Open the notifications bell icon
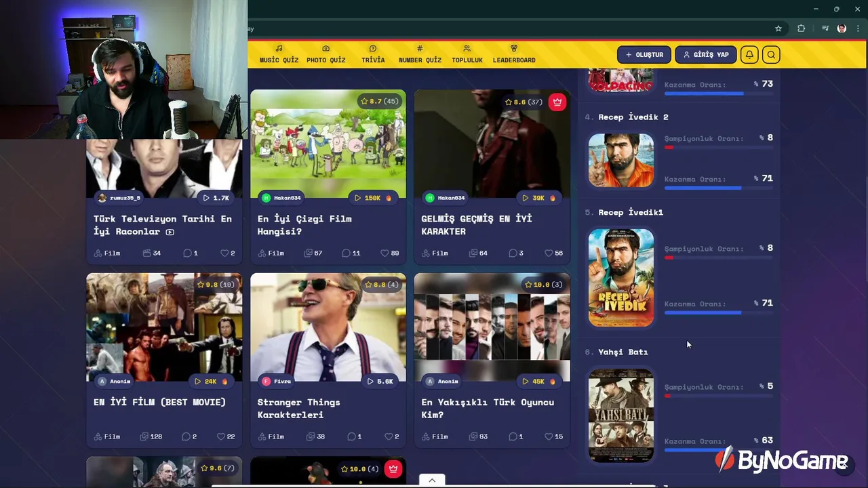868x488 pixels. [x=749, y=55]
